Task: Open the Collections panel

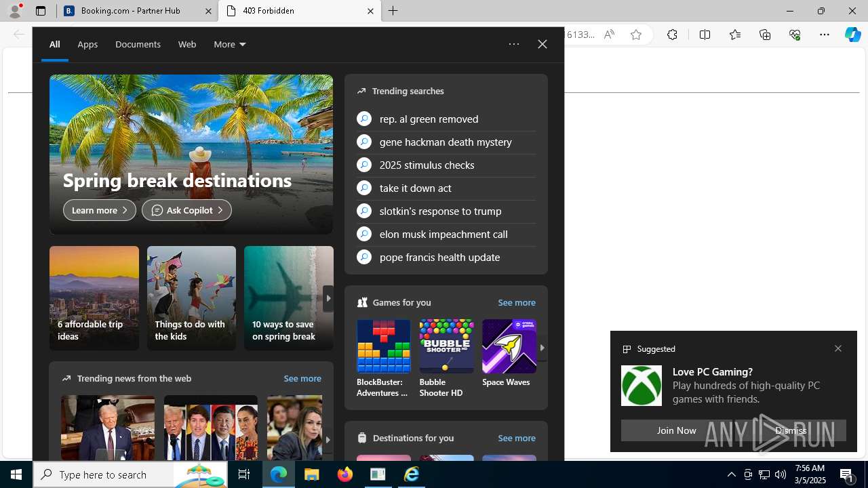Action: pyautogui.click(x=765, y=35)
